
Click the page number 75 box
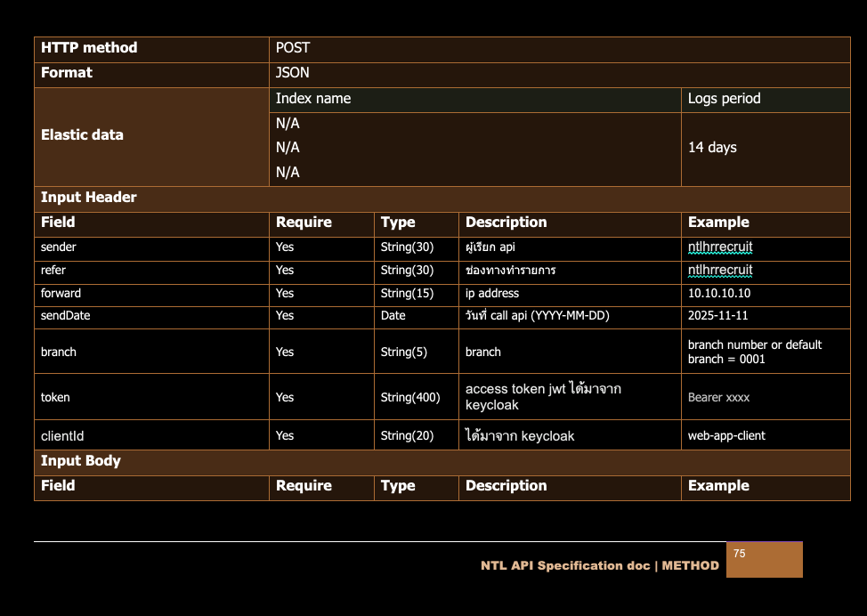(x=764, y=560)
